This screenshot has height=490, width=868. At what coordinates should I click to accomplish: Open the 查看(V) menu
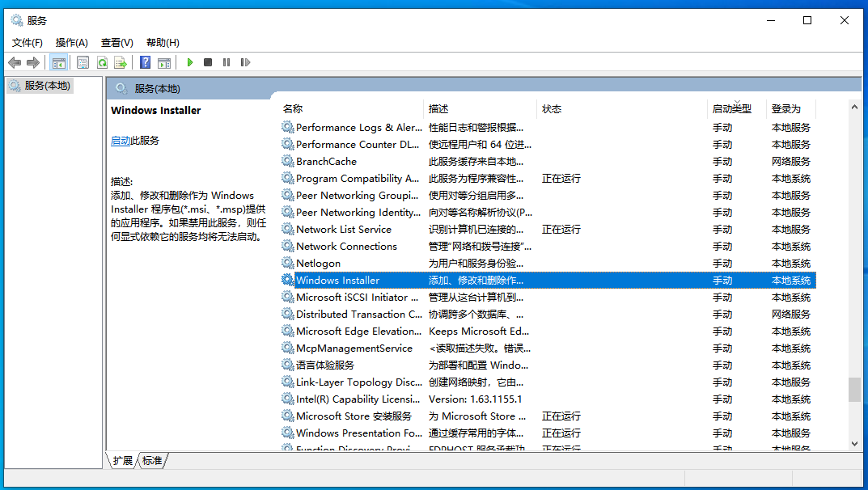point(116,42)
